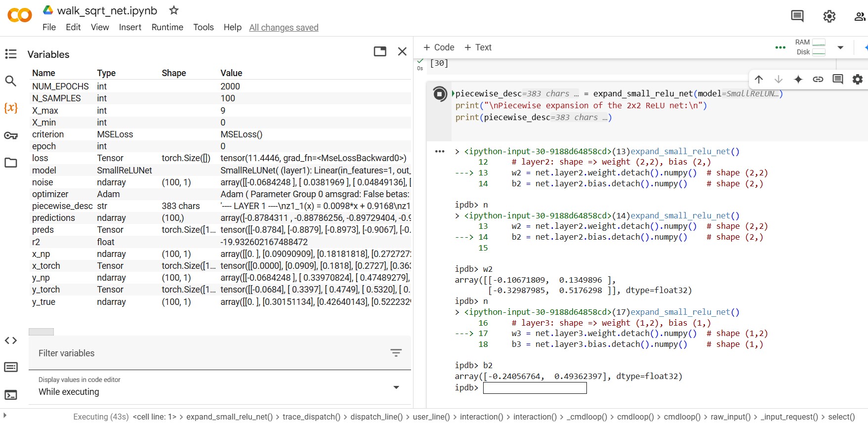868x423 pixels.
Task: Select the criterion MSELoss row
Action: click(x=220, y=134)
